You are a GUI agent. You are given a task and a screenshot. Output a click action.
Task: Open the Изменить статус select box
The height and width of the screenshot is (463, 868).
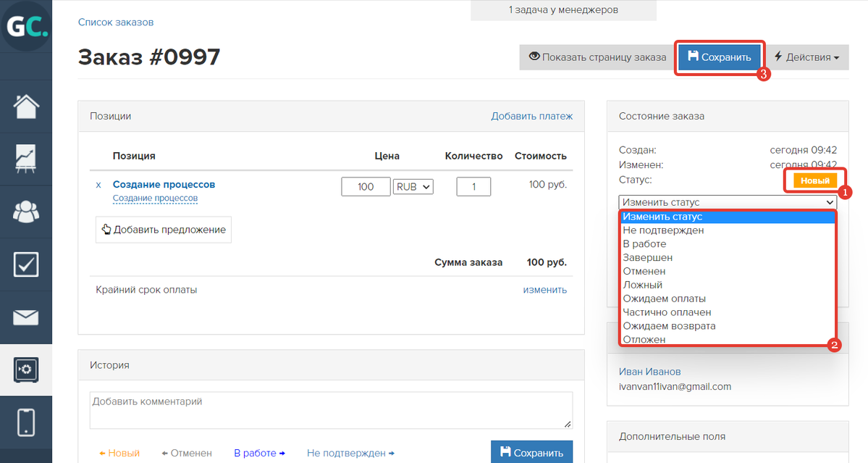(728, 202)
